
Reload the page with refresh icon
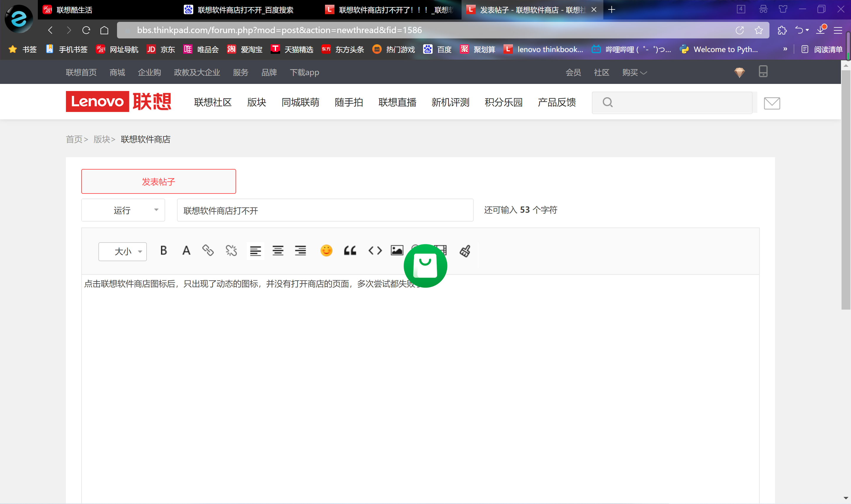point(86,30)
